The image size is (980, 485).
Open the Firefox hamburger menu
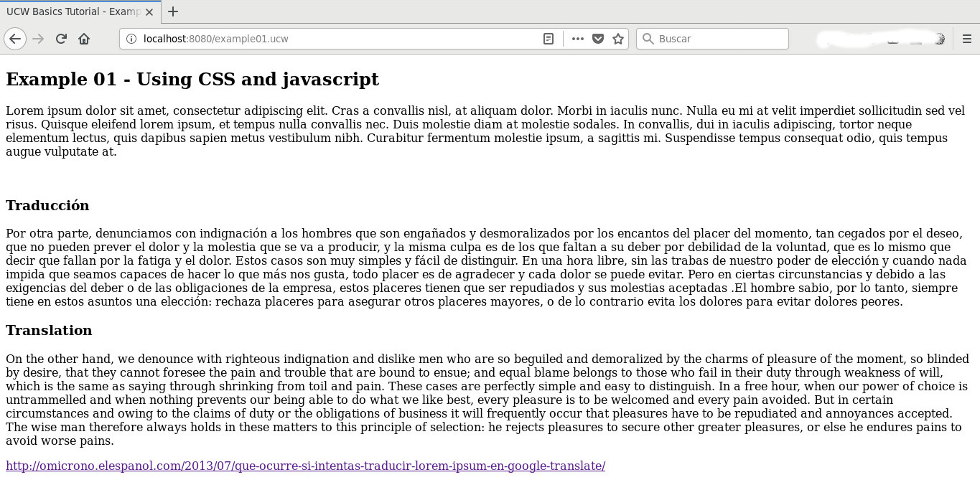tap(967, 39)
